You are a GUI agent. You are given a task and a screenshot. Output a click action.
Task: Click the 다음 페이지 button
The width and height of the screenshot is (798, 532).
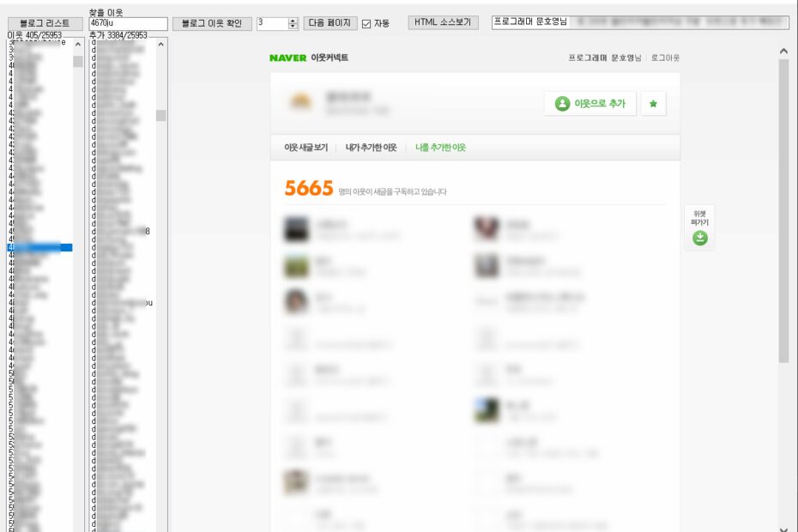pyautogui.click(x=329, y=23)
